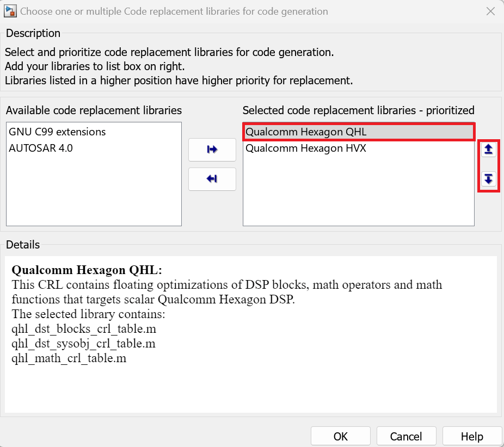
Task: Raise library priority with the up arrow
Action: 489,150
